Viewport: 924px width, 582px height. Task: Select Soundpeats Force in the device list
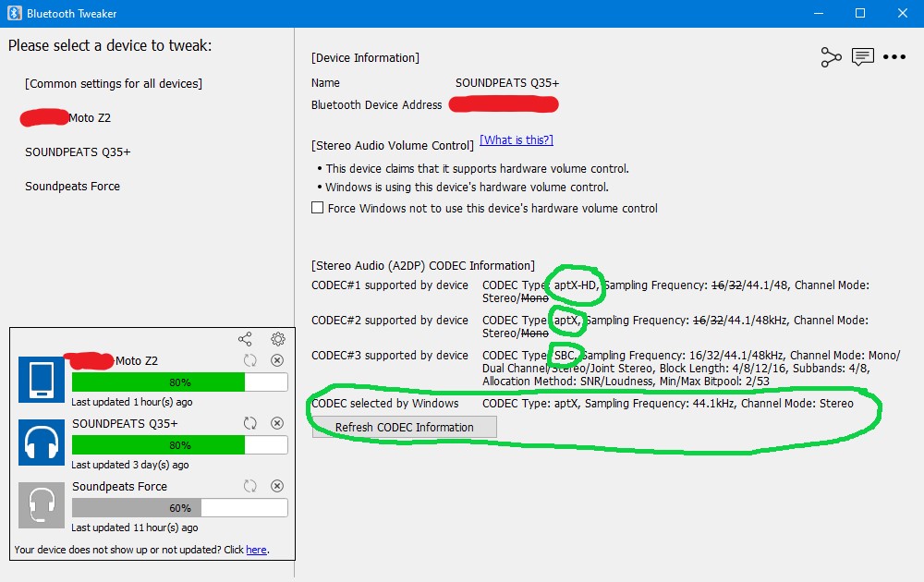pyautogui.click(x=72, y=186)
